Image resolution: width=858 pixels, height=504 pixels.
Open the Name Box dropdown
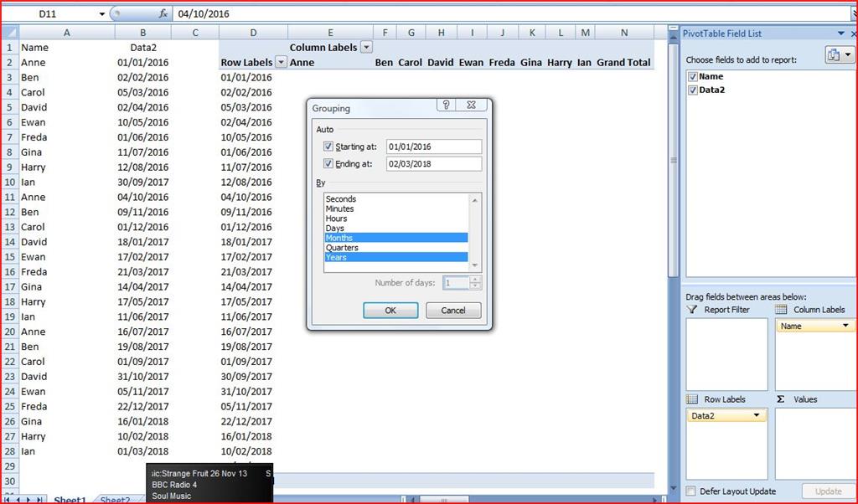tap(101, 14)
